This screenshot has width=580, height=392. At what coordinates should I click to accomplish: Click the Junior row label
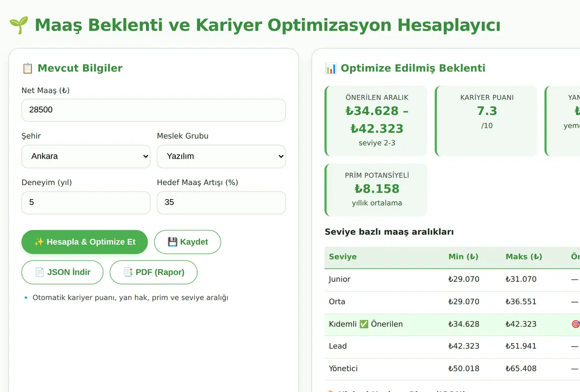(340, 279)
